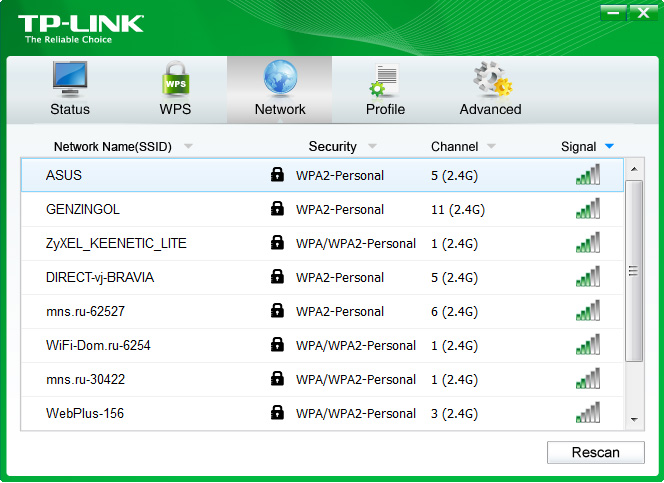Image resolution: width=664 pixels, height=483 pixels.
Task: Open the WPS padlock icon
Action: coord(175,79)
